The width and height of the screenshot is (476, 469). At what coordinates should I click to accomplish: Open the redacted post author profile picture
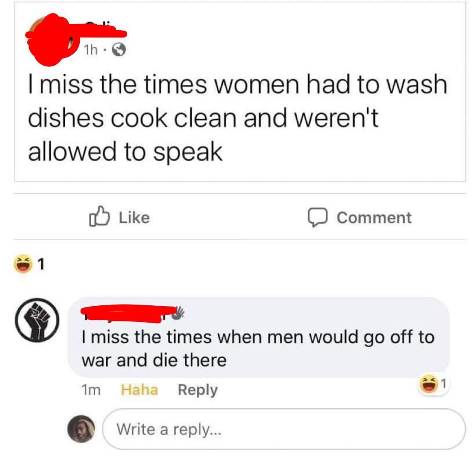point(50,38)
